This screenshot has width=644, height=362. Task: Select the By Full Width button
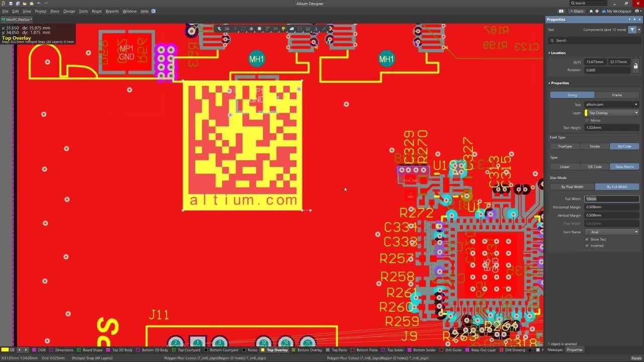coord(617,187)
